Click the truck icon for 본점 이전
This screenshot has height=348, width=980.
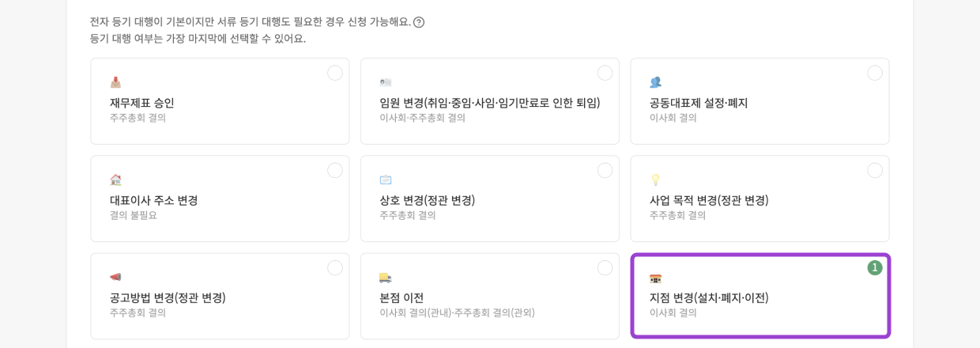point(386,277)
